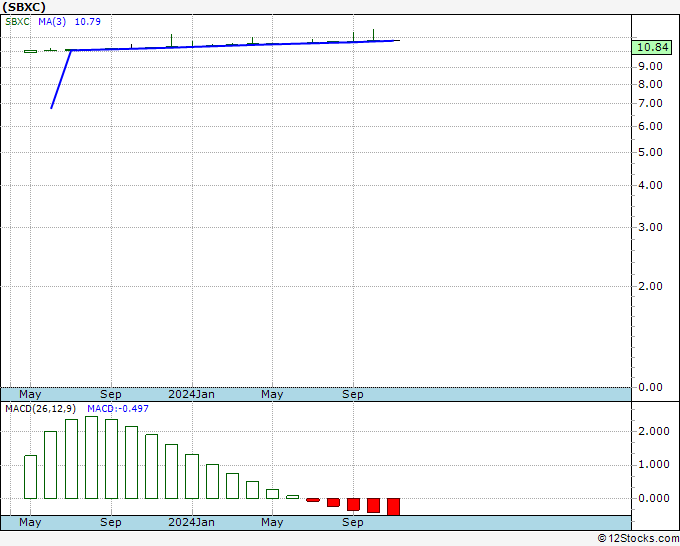The height and width of the screenshot is (546, 680).
Task: Click the last red MACD histogram bar
Action: (x=393, y=506)
